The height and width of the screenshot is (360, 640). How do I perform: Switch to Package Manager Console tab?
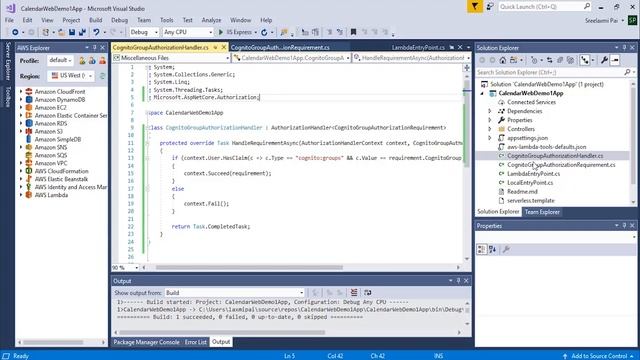tap(146, 342)
